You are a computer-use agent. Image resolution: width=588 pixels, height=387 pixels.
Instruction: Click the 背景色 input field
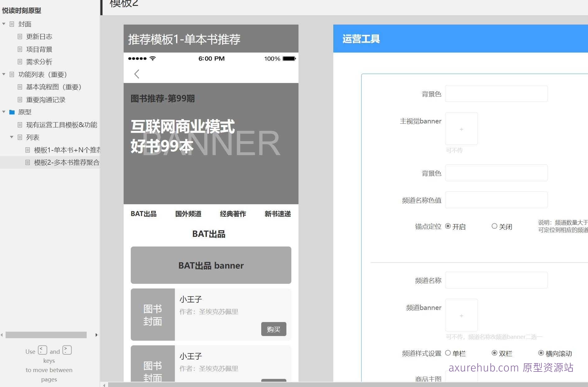coord(496,94)
